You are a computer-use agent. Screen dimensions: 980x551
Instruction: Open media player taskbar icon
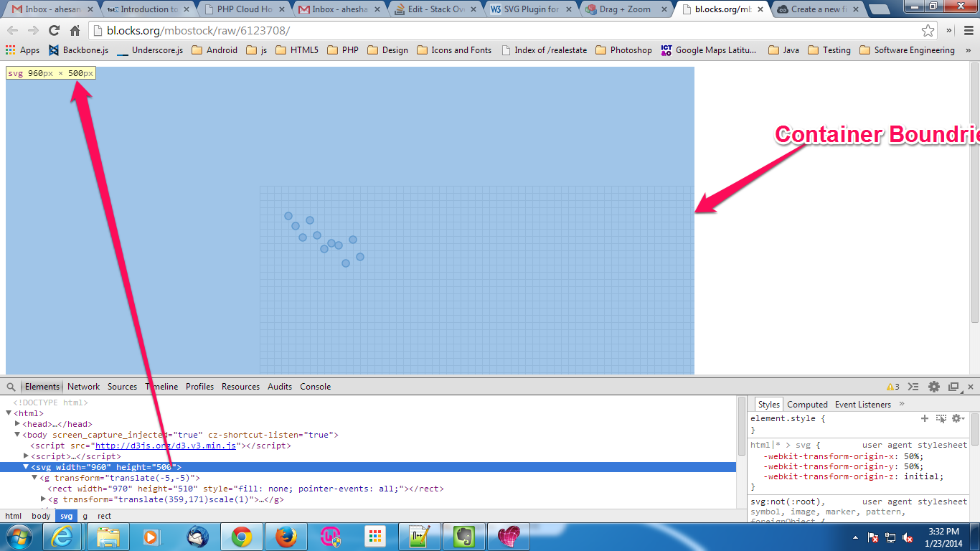(152, 537)
